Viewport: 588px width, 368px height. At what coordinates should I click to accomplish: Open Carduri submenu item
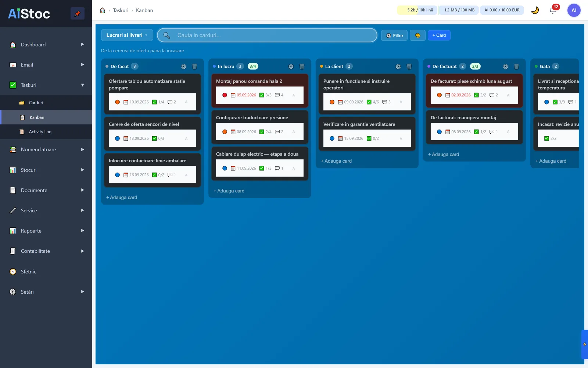click(46, 103)
